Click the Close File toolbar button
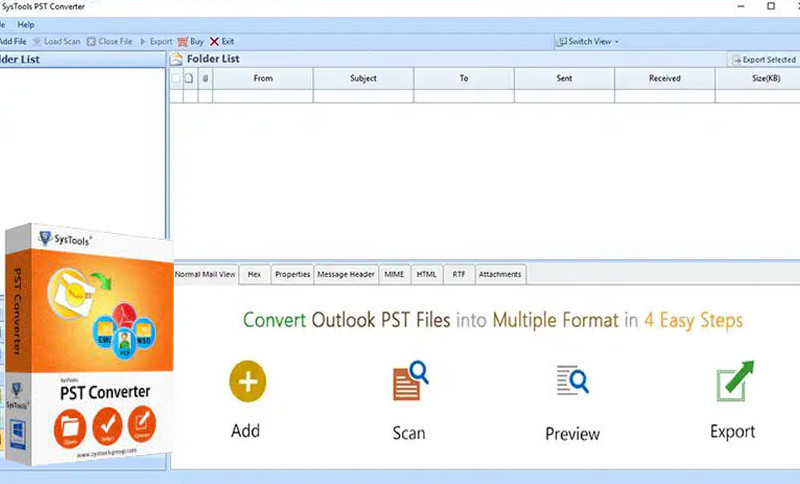This screenshot has height=484, width=800. 110,41
